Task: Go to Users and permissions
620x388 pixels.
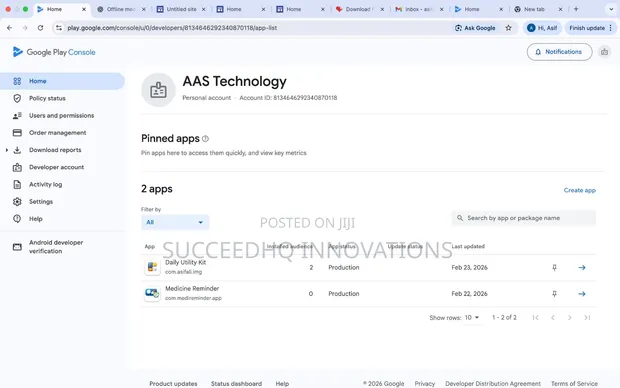Action: pos(61,115)
